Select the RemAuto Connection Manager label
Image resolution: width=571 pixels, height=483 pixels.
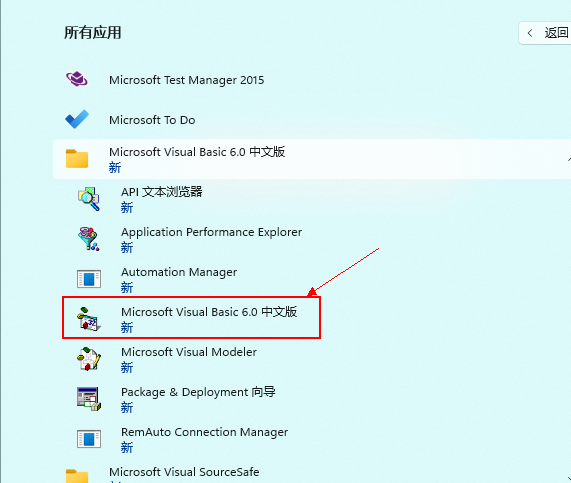click(x=204, y=432)
